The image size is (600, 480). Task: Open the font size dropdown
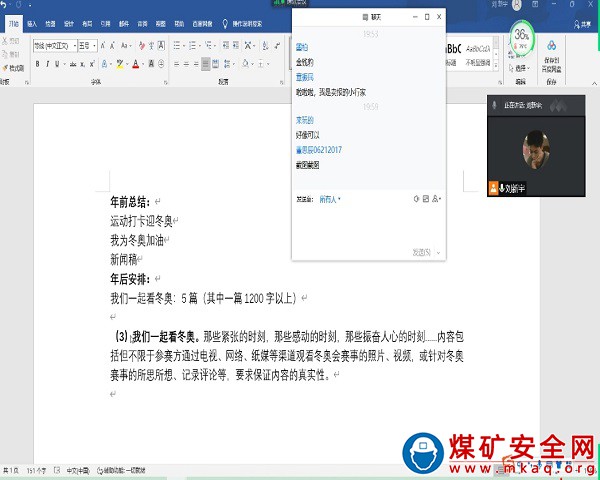(x=94, y=46)
